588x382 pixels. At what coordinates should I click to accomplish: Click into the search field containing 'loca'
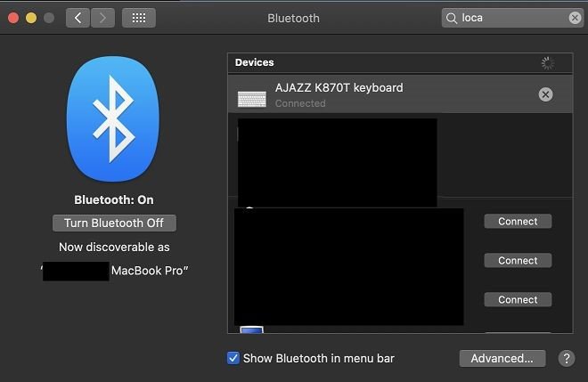click(x=512, y=18)
